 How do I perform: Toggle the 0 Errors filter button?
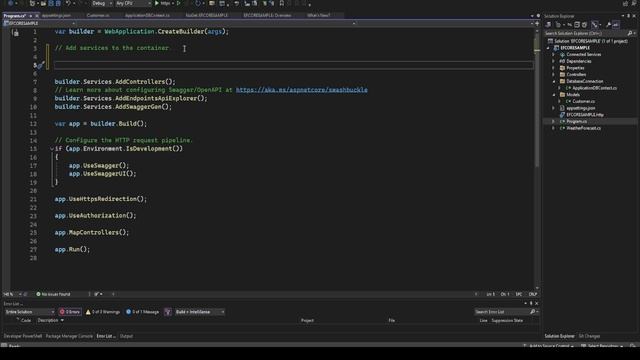coord(70,312)
